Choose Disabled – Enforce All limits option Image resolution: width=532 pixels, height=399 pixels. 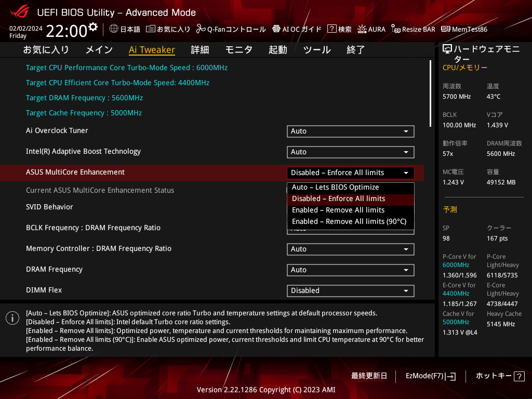[x=351, y=199]
